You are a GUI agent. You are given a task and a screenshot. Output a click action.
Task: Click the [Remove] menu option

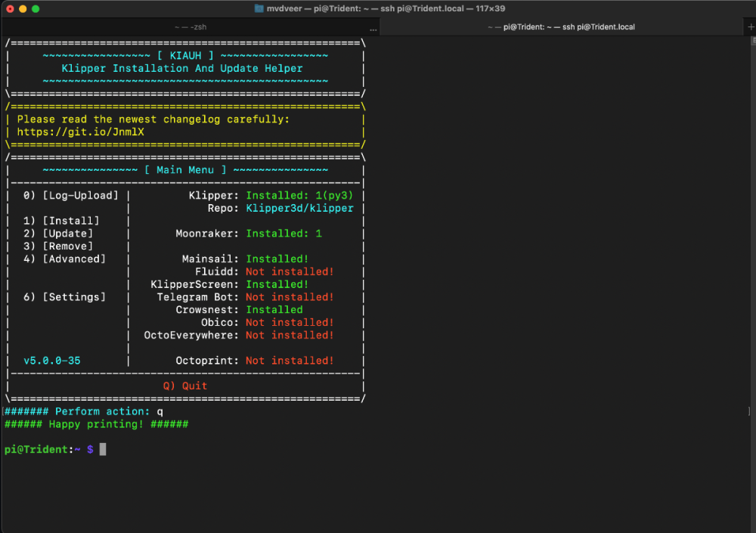(x=68, y=246)
